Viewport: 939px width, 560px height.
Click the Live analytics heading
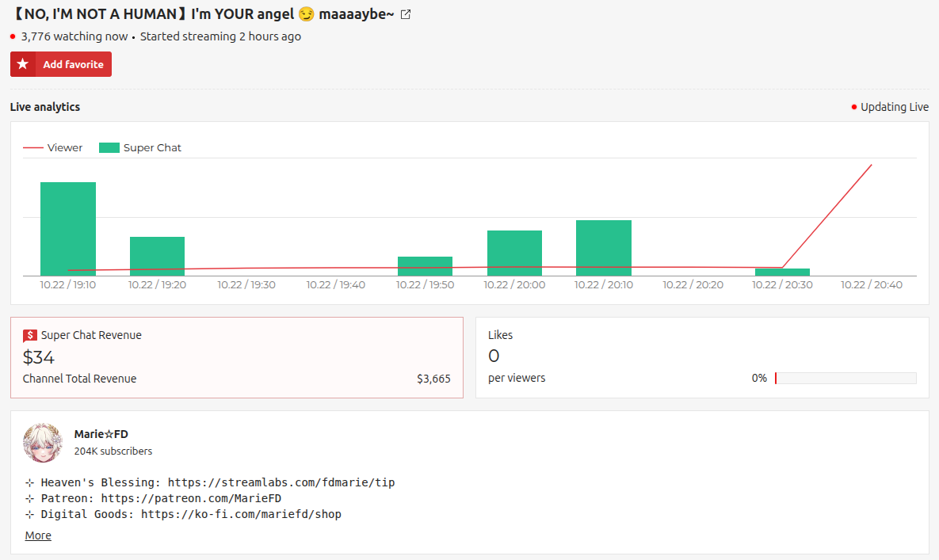pos(45,107)
